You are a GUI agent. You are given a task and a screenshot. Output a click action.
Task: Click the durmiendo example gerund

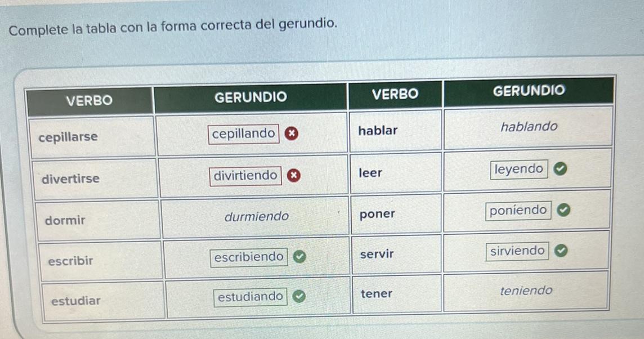(257, 216)
